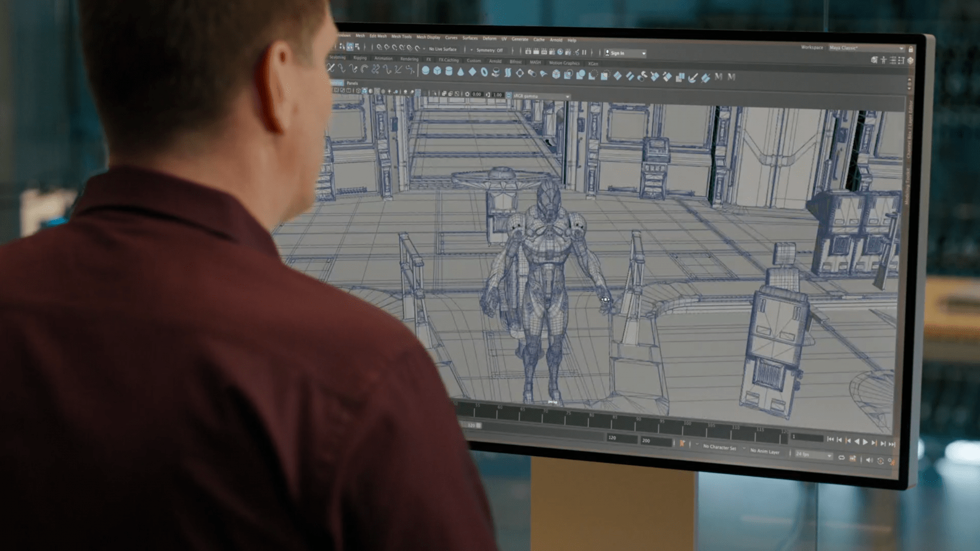Go to end of playback range

pos(892,444)
